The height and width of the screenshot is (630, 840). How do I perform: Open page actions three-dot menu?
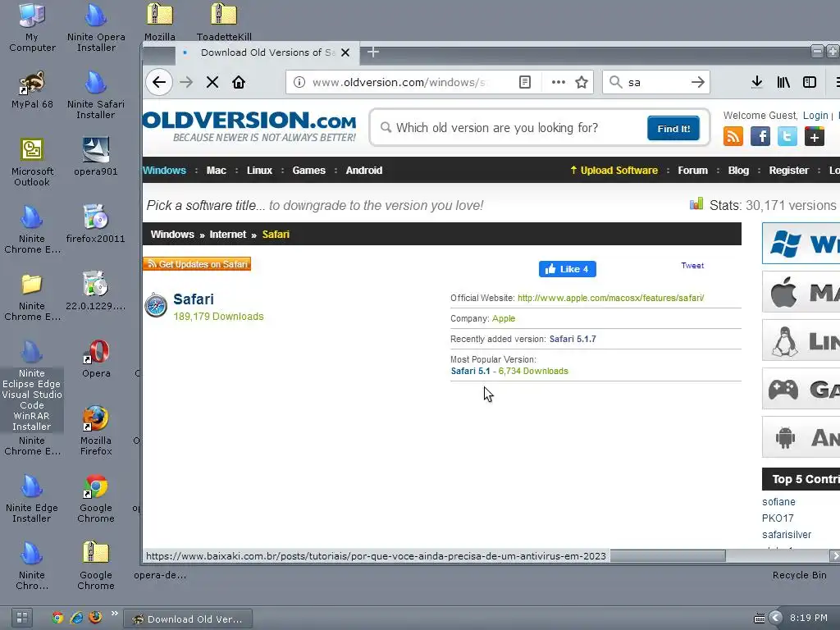coord(558,82)
